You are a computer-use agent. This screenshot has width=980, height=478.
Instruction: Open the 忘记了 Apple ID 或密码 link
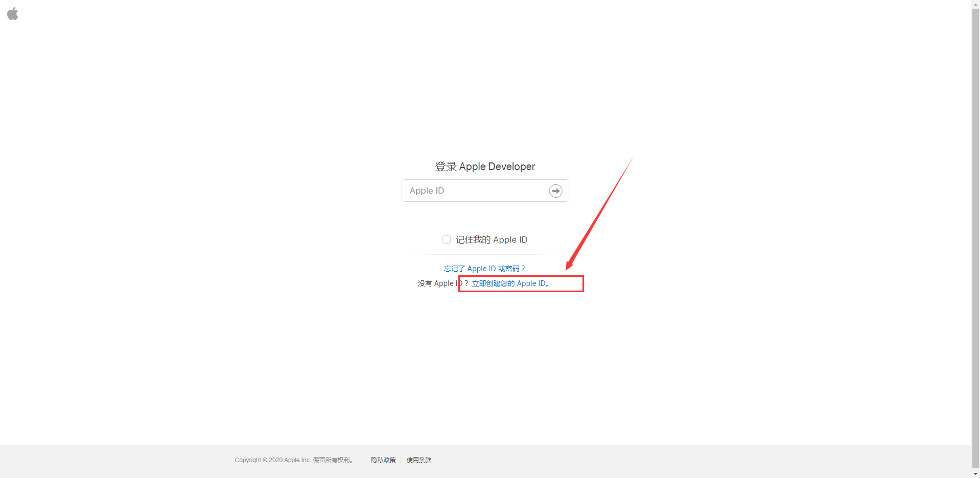tap(484, 269)
